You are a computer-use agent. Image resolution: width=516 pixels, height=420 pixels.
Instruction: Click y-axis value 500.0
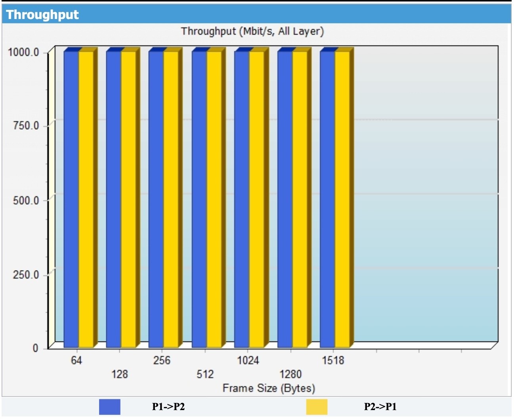coord(26,200)
